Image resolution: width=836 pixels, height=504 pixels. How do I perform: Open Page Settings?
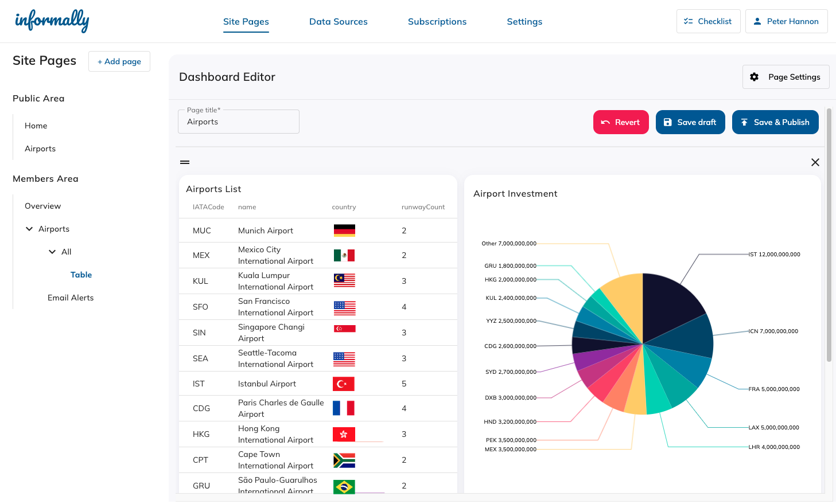click(x=786, y=77)
